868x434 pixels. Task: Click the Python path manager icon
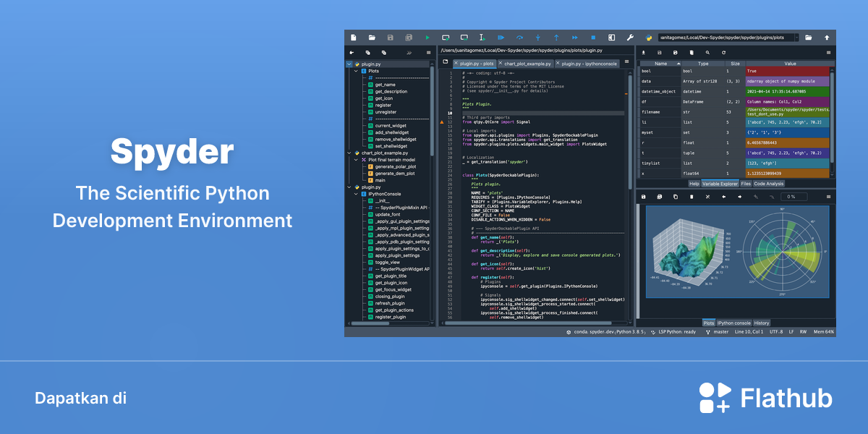(x=649, y=37)
